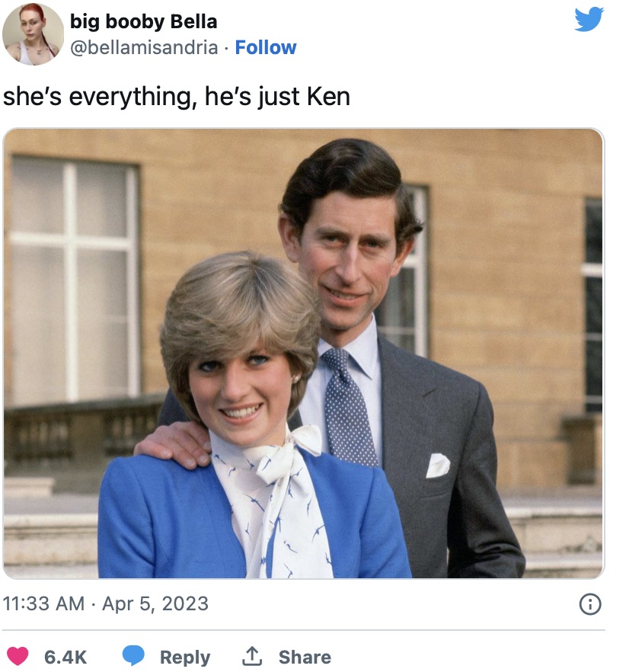Open the 11:33 AM timestamp link
Image resolution: width=626 pixels, height=672 pixels.
tap(43, 604)
